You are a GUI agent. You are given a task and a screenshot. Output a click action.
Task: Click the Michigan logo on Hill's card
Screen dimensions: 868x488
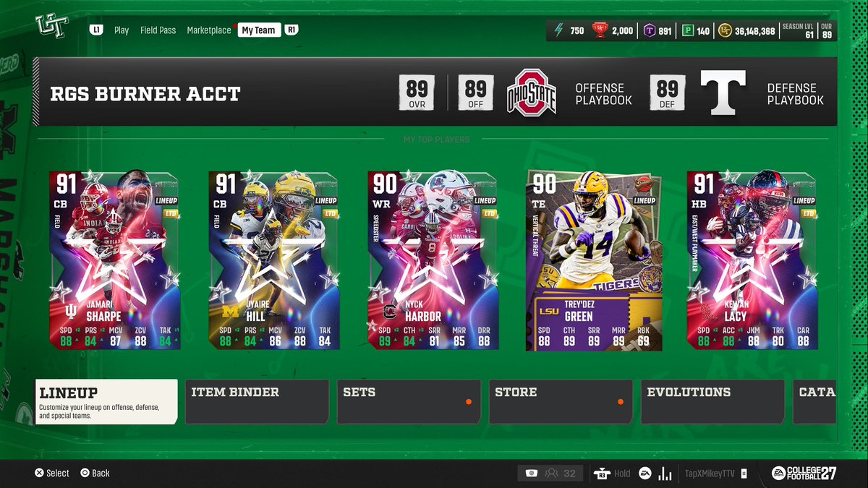point(230,312)
